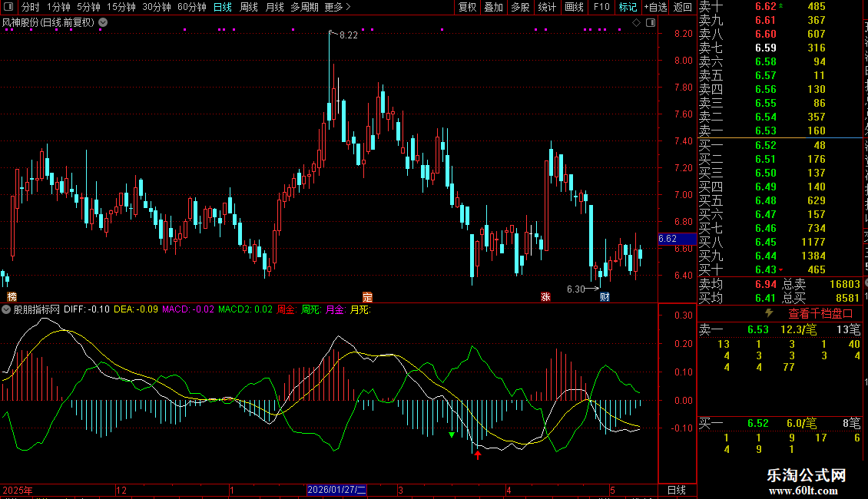Select the 5分钟 period
Screen dimensions: 868x499
click(x=88, y=7)
